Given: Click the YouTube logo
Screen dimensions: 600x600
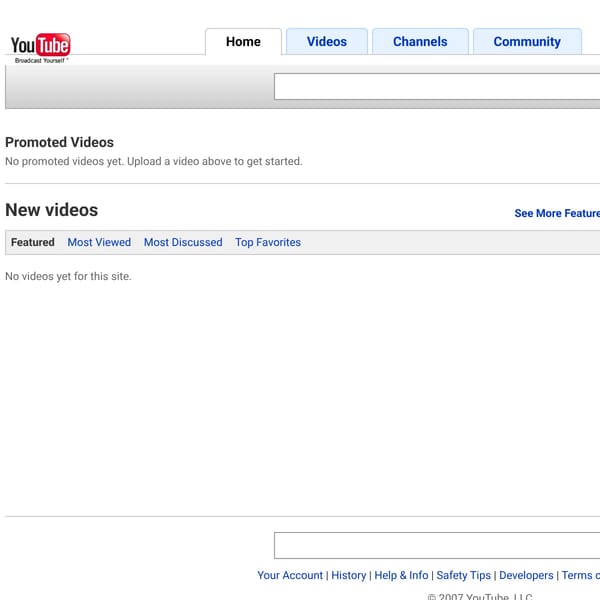Looking at the screenshot, I should [40, 48].
